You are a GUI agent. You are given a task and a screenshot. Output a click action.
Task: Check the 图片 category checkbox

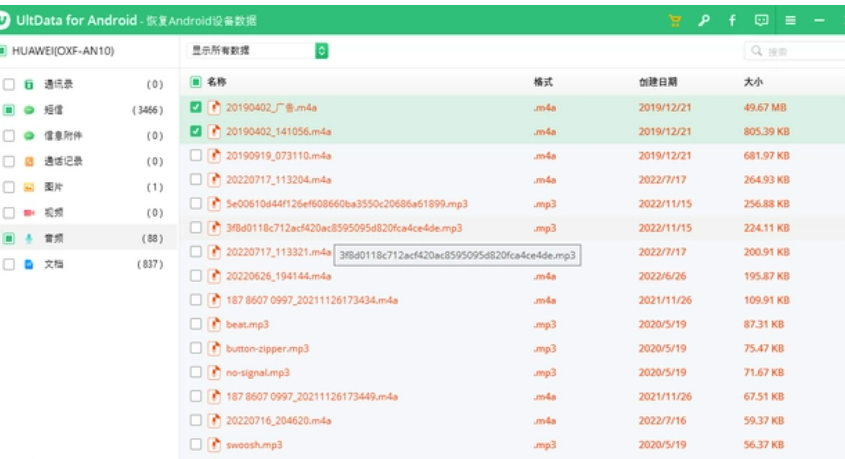(x=9, y=187)
